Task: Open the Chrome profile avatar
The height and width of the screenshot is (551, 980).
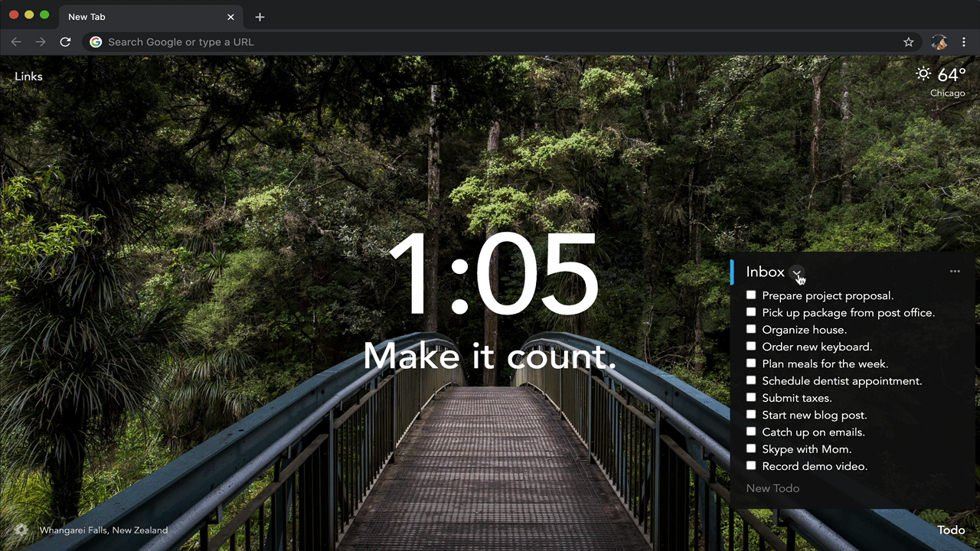Action: pos(939,42)
